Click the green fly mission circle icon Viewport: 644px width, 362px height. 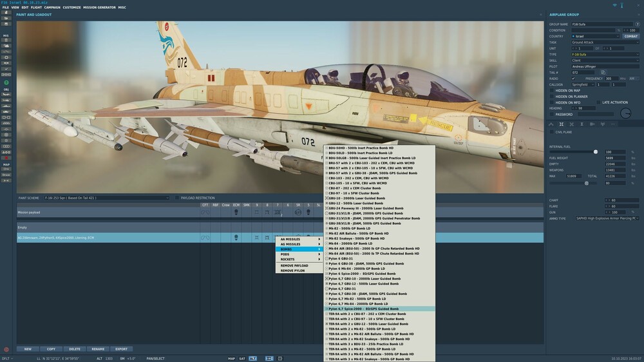click(x=6, y=82)
